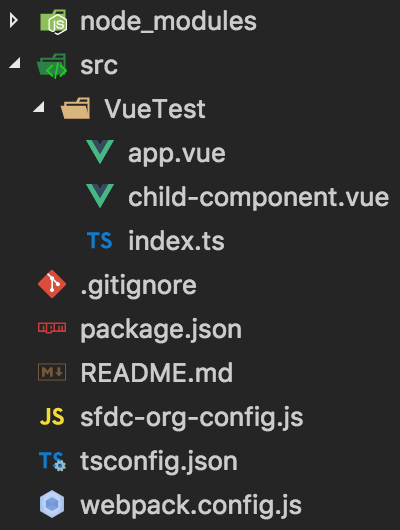Click the TS icon next to index.ts
Screen dimensions: 400x530
[x=99, y=240]
